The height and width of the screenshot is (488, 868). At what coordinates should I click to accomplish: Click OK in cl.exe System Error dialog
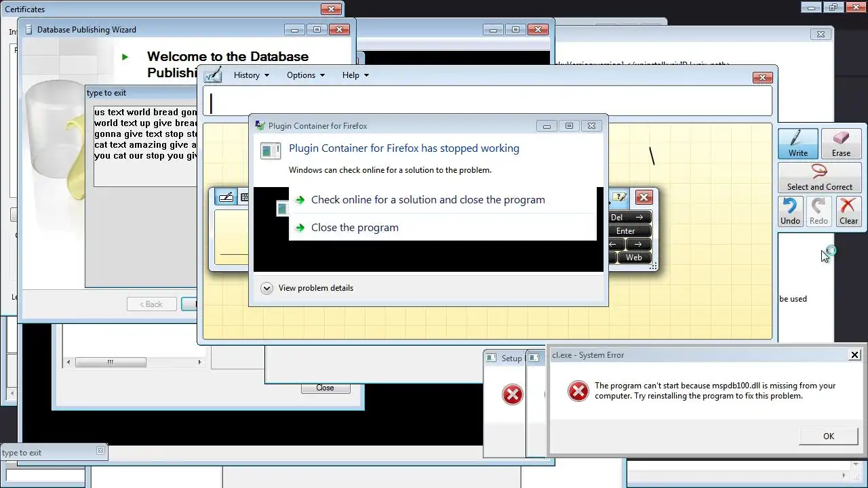[x=829, y=436]
